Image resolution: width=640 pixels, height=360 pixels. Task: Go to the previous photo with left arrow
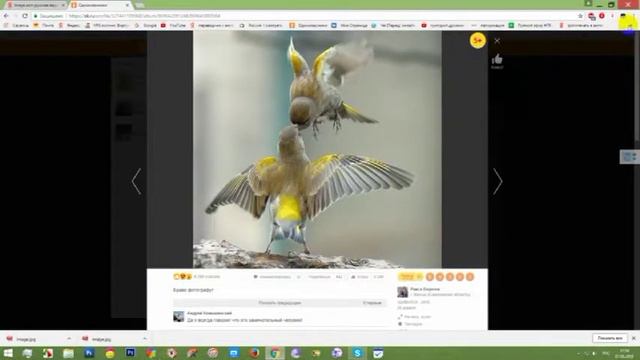pyautogui.click(x=137, y=181)
